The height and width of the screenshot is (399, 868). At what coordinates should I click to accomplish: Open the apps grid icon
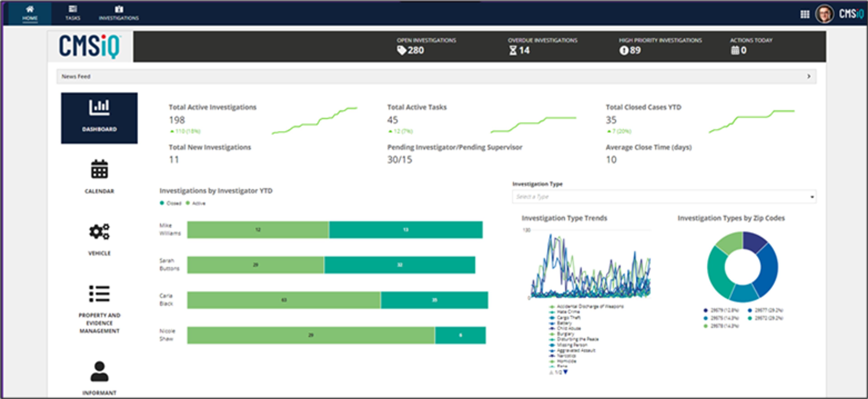click(x=805, y=14)
